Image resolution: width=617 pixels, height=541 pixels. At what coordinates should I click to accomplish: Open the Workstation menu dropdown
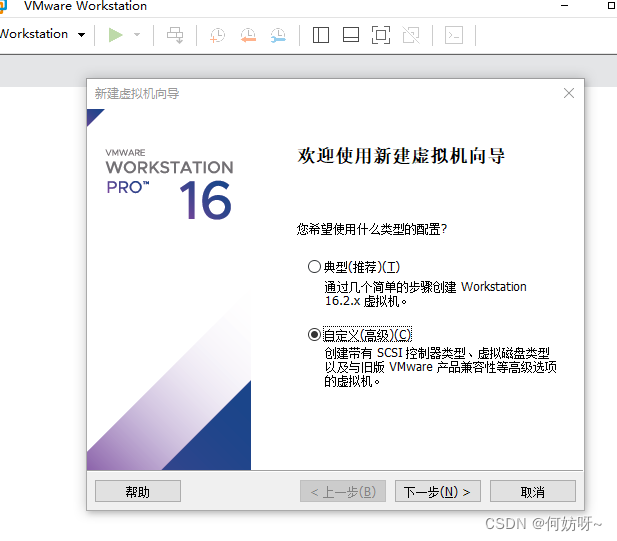[42, 34]
